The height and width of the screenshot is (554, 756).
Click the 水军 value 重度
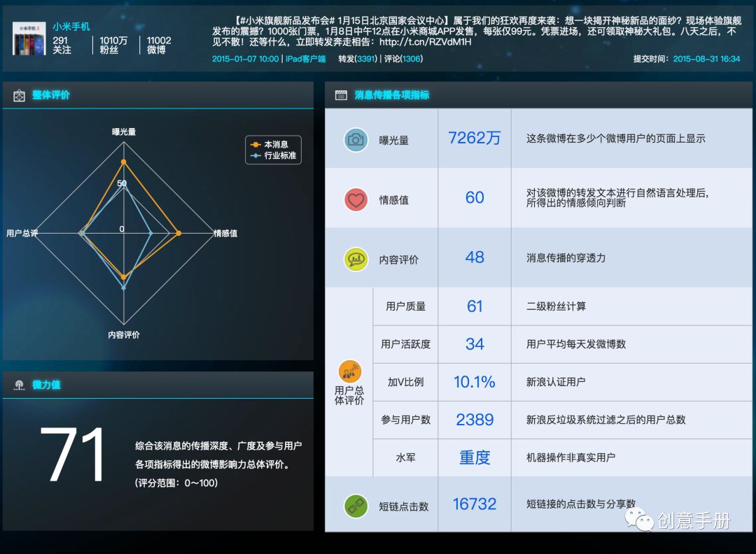pos(475,457)
